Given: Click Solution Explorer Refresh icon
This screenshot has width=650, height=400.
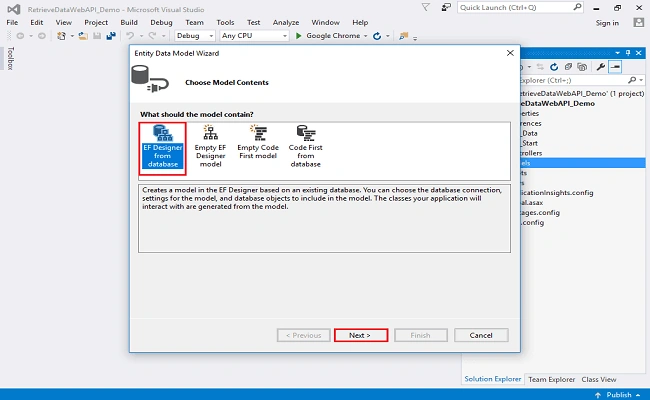Looking at the screenshot, I should coord(554,67).
